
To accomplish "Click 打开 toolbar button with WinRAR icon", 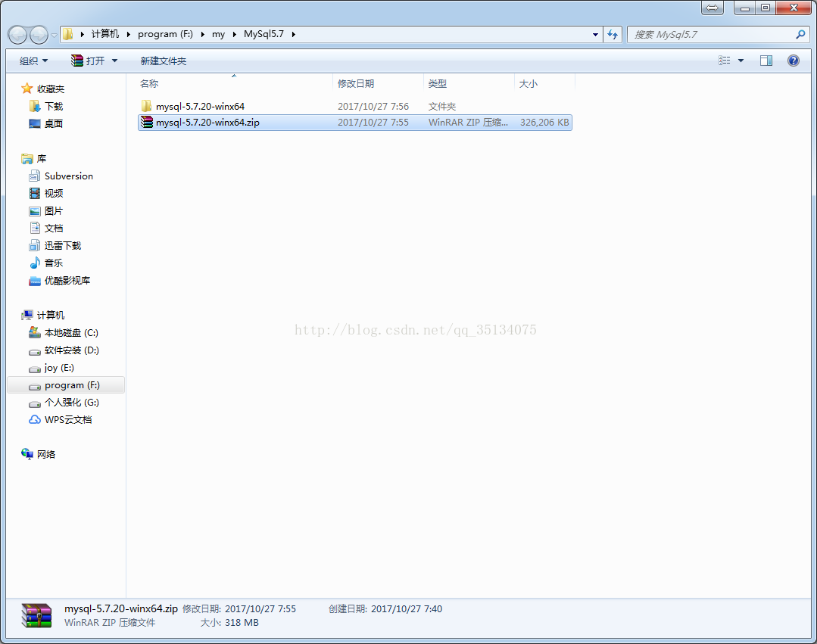I will pyautogui.click(x=88, y=61).
